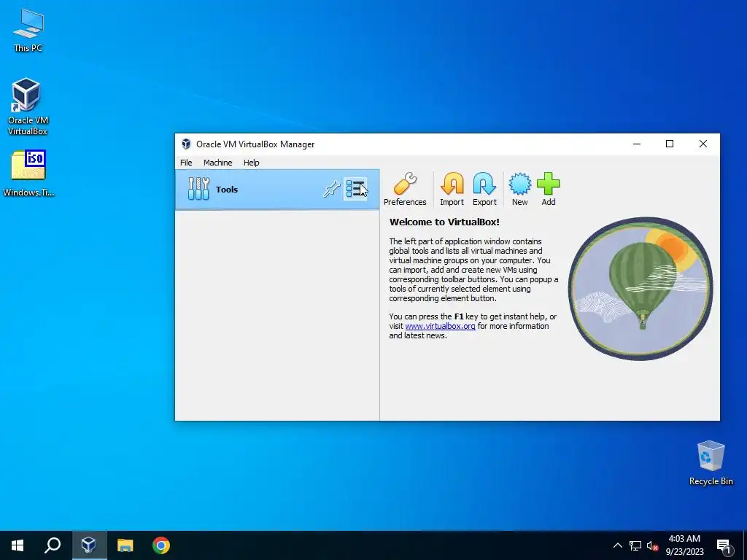747x560 pixels.
Task: Select the This PC desktop icon
Action: (28, 30)
